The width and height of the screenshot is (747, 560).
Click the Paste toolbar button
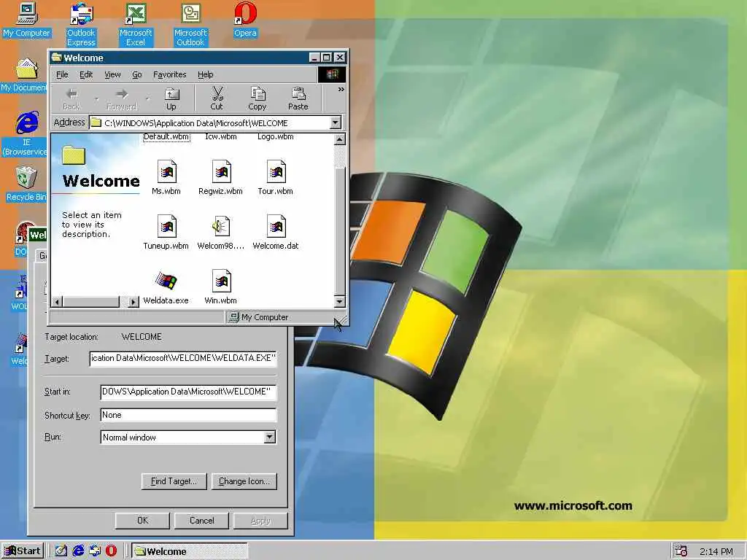[x=298, y=99]
